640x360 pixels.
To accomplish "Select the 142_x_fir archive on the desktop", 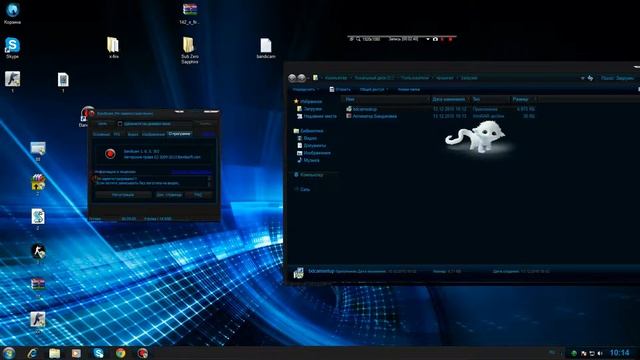I will tap(189, 13).
